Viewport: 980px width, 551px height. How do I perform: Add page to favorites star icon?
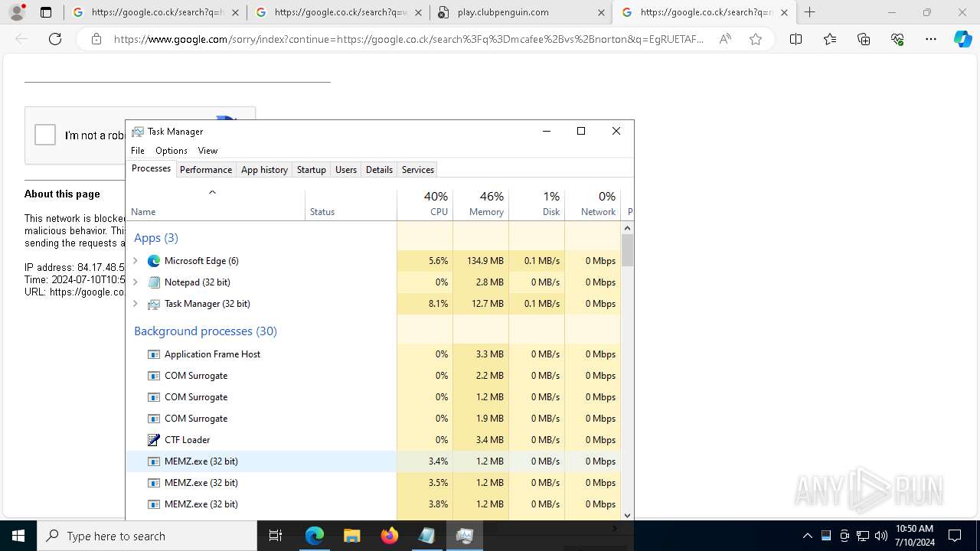tap(756, 39)
